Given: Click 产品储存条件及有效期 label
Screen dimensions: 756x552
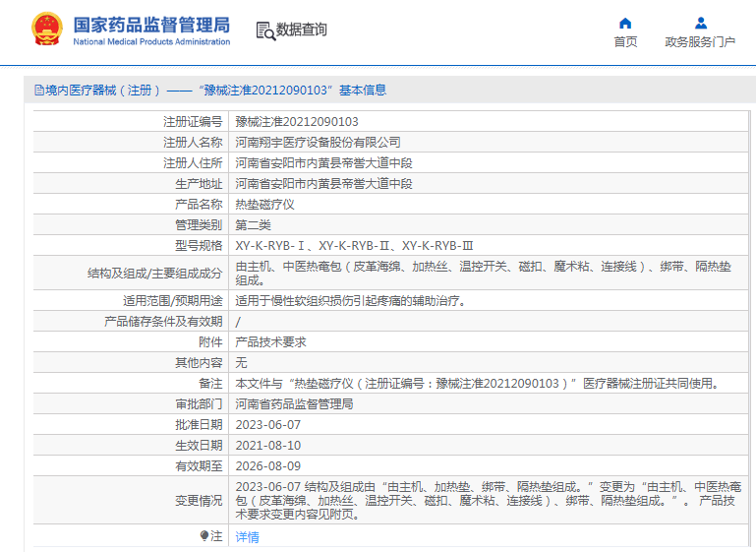Looking at the screenshot, I should 163,322.
